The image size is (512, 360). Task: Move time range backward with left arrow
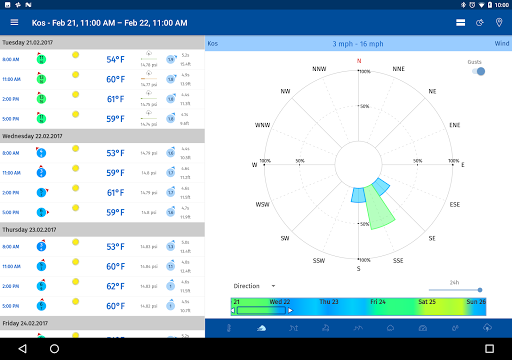(x=233, y=310)
